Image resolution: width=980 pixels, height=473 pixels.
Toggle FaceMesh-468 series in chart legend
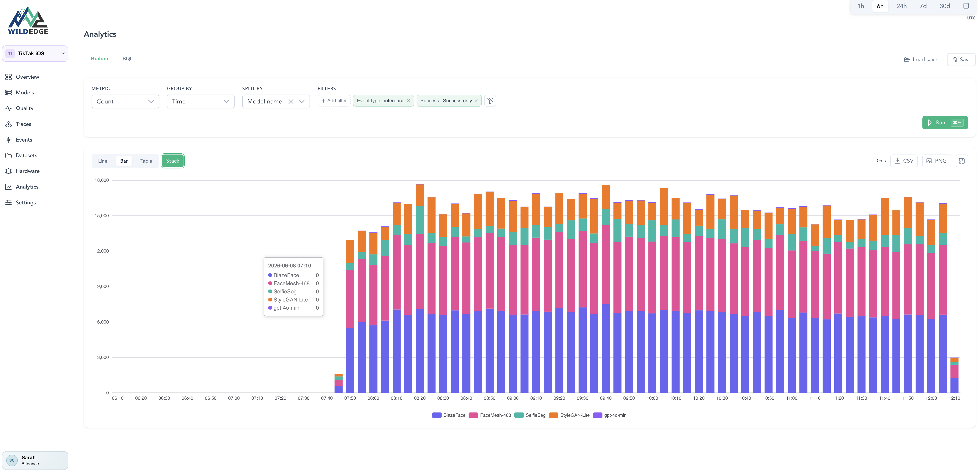tap(490, 415)
